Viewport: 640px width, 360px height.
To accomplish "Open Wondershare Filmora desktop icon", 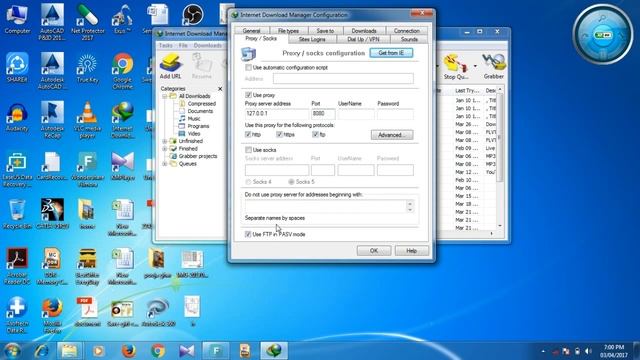I will point(87,169).
